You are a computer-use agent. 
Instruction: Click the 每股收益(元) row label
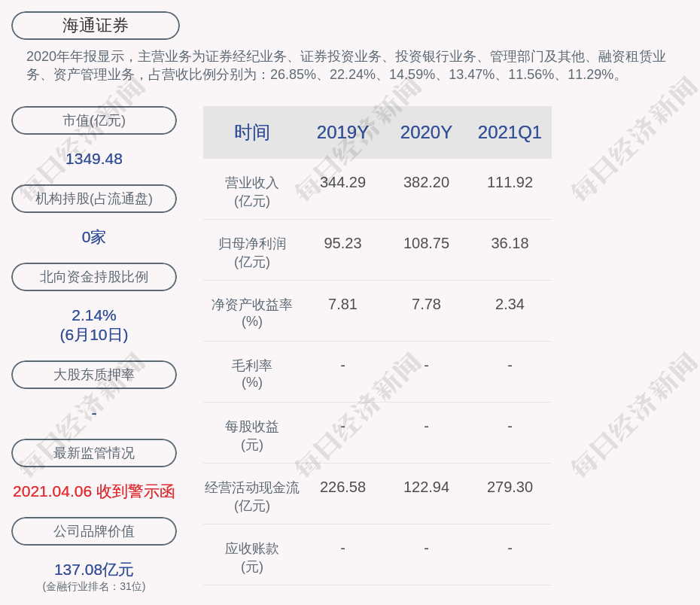tap(252, 436)
